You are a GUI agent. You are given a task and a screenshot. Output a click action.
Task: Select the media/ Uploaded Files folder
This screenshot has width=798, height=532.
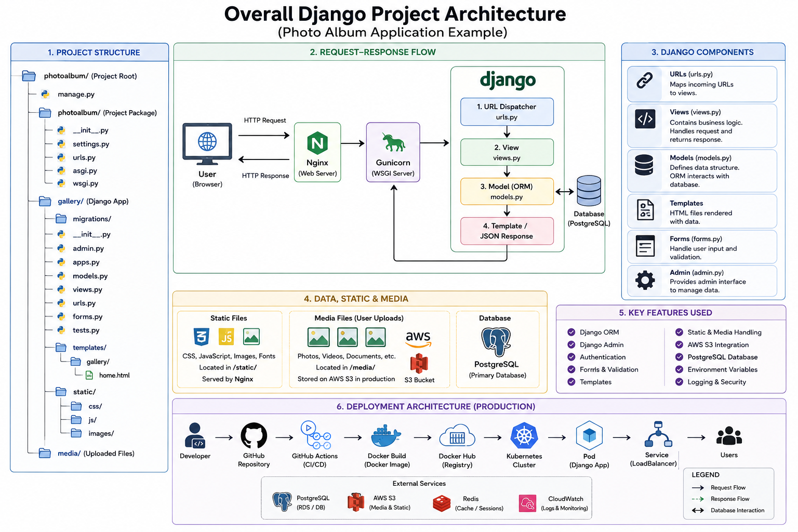click(87, 453)
